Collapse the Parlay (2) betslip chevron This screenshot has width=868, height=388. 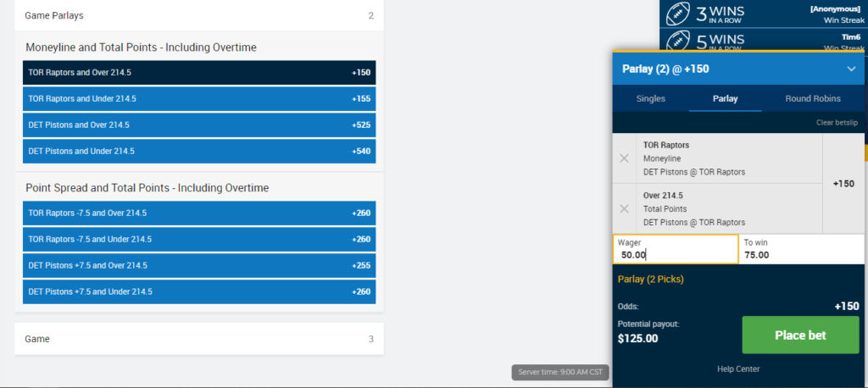click(851, 69)
